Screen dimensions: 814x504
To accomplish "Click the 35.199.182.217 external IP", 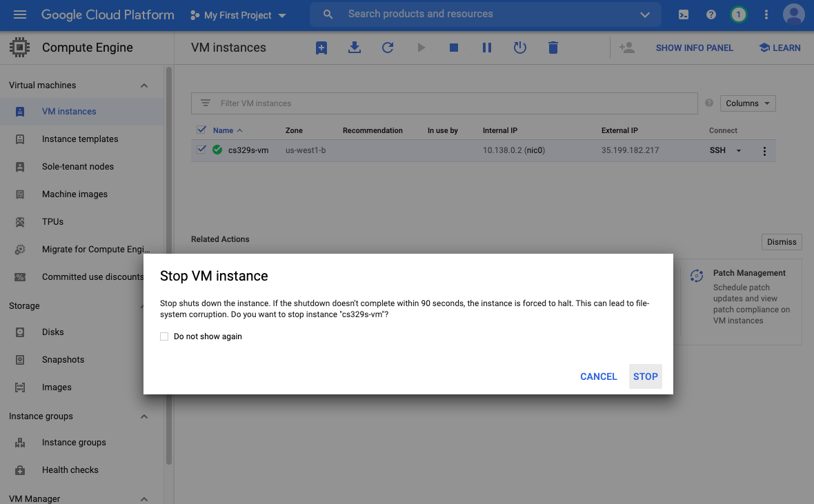I will [x=630, y=150].
